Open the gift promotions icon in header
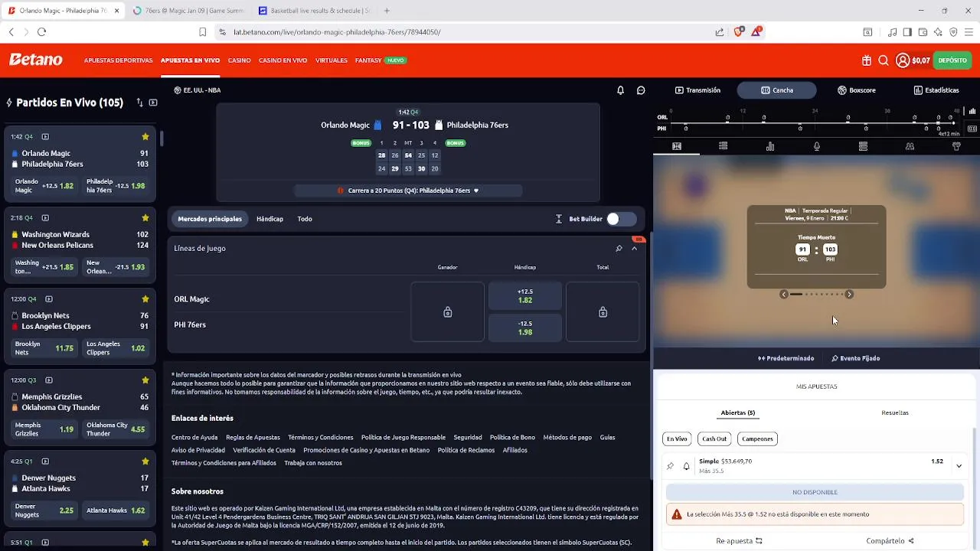Viewport: 980px width, 551px height. tap(866, 60)
